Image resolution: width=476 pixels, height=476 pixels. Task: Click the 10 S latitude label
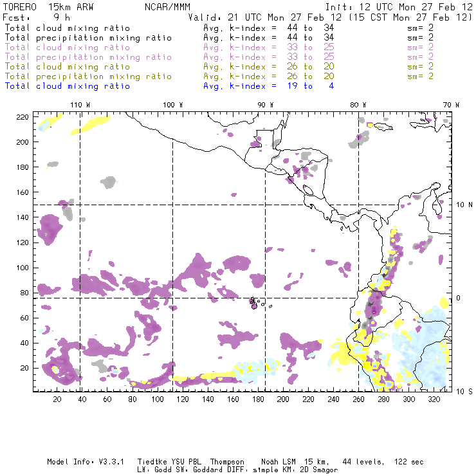coord(464,391)
